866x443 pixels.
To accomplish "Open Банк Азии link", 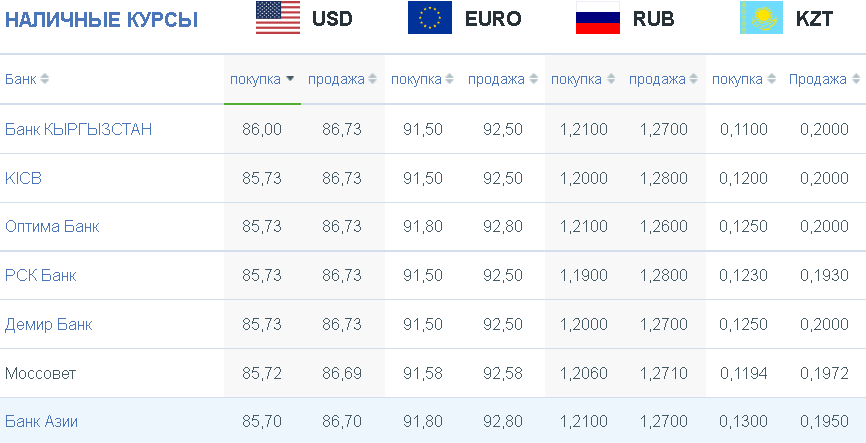I will [x=41, y=422].
